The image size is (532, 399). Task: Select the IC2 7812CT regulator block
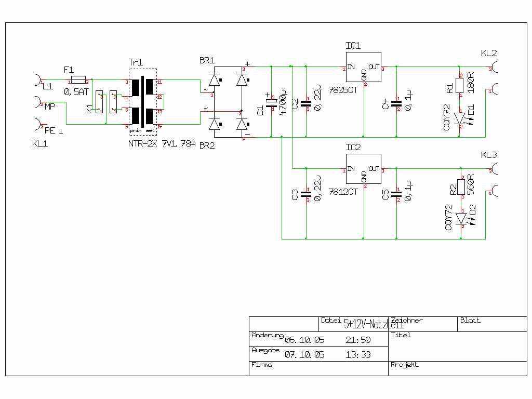[x=363, y=169]
